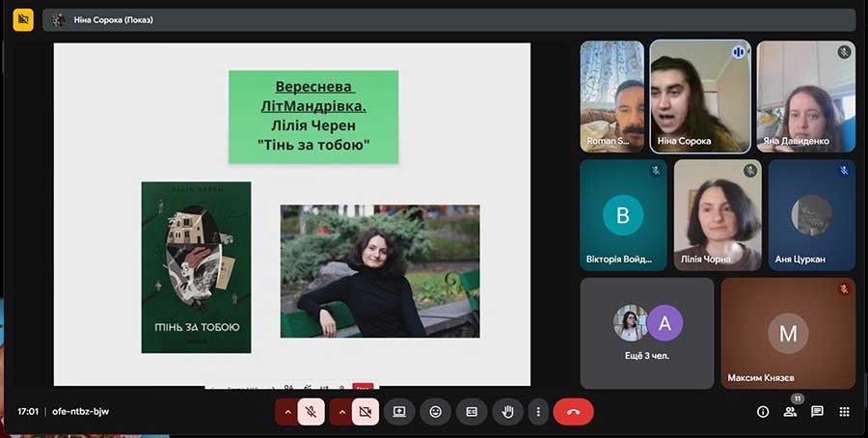
Task: Open meeting details info icon
Action: pyautogui.click(x=763, y=412)
